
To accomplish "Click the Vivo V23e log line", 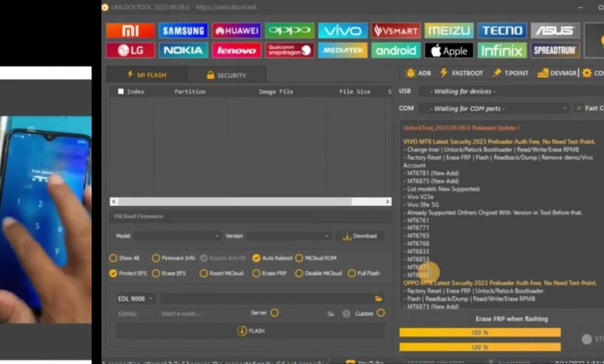I will (418, 197).
